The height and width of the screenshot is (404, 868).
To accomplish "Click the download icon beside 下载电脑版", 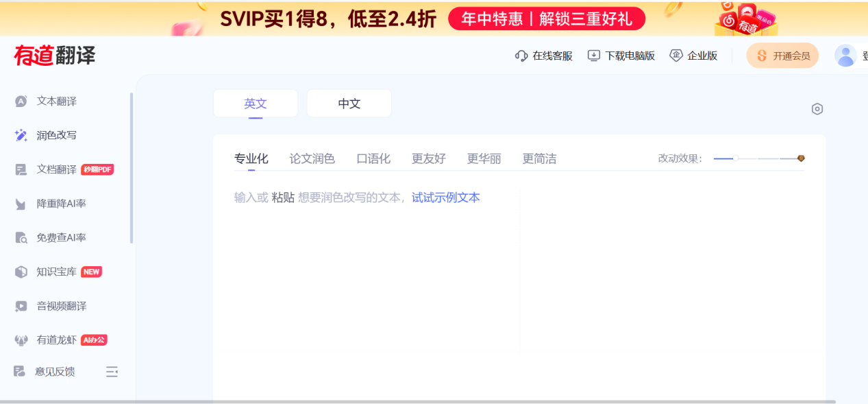I will point(594,56).
